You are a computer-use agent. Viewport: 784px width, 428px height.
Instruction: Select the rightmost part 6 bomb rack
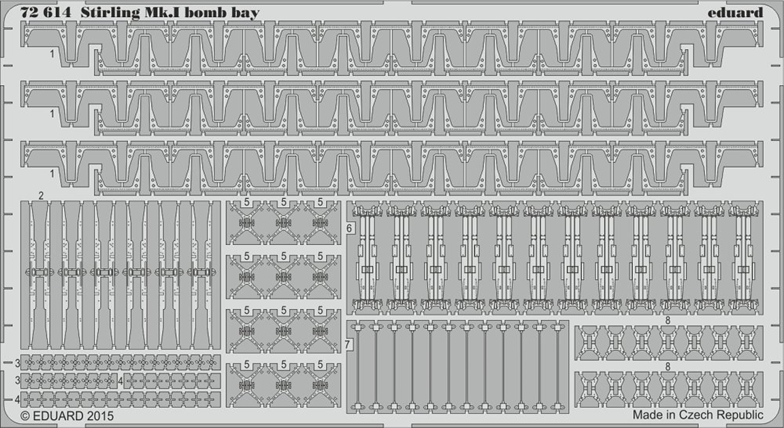coord(739,258)
